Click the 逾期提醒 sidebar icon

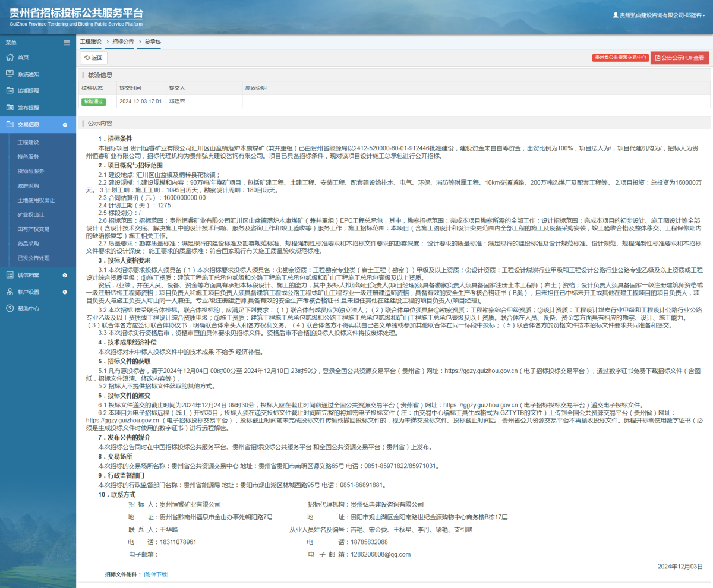tap(10, 91)
